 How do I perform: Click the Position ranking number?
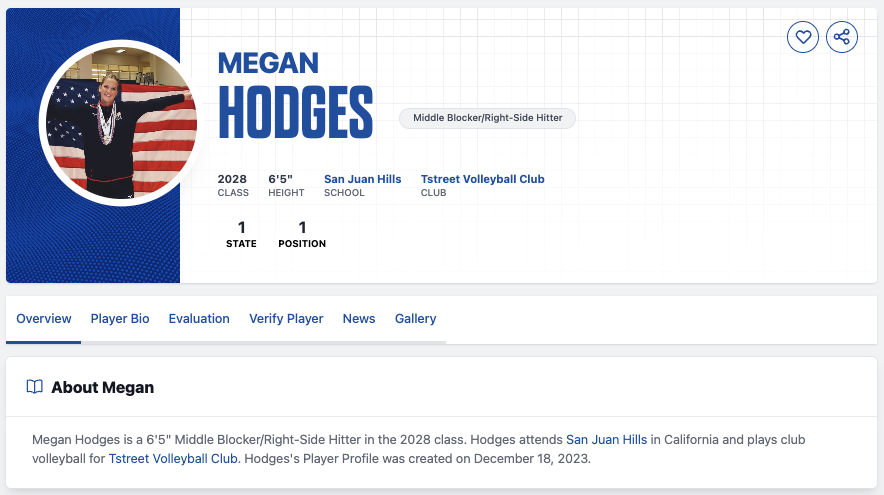tap(302, 228)
